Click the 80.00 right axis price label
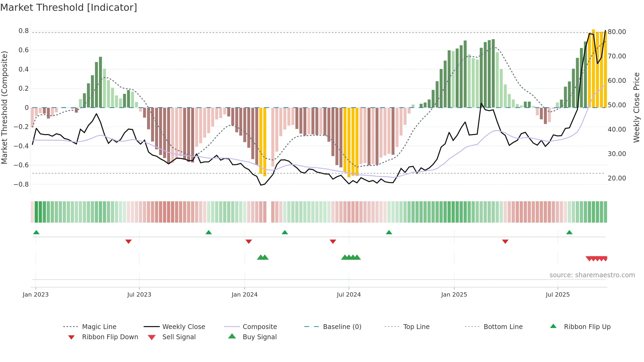 (x=617, y=32)
